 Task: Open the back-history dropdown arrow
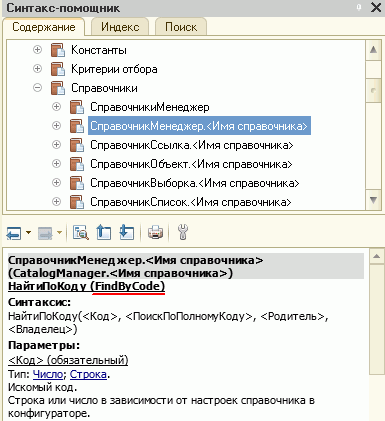pyautogui.click(x=28, y=232)
